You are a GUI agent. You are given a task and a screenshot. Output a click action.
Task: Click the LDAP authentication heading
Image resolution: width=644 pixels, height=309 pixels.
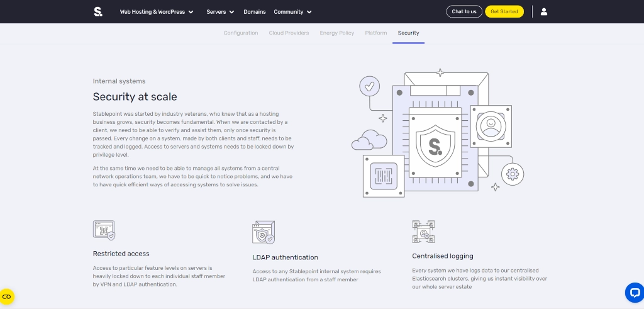coord(285,257)
